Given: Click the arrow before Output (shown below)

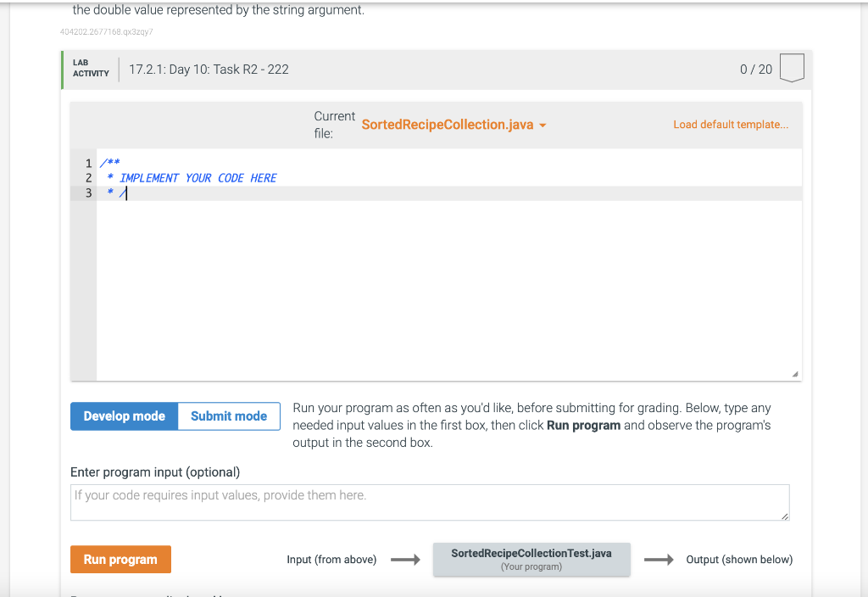Looking at the screenshot, I should point(659,560).
